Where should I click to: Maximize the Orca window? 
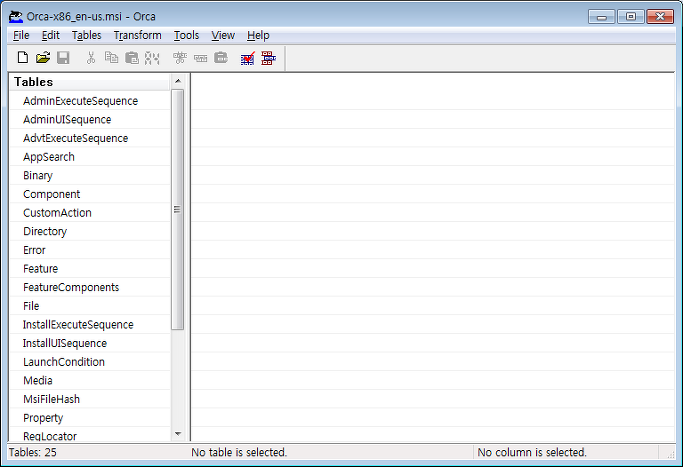[x=631, y=17]
